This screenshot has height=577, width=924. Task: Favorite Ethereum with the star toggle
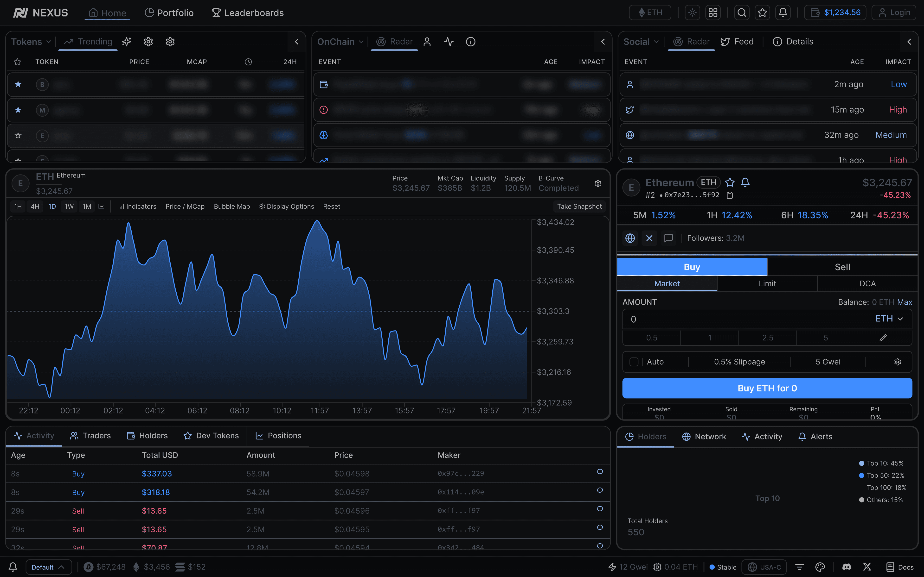pyautogui.click(x=730, y=182)
